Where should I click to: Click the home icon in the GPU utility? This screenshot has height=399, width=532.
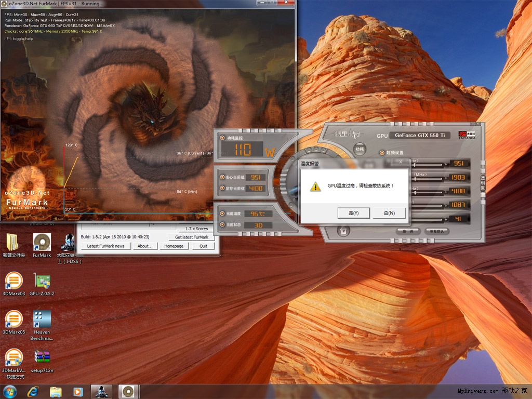point(343,231)
